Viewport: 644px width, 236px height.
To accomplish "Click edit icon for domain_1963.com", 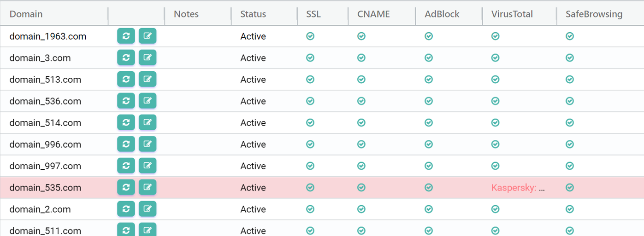I will (148, 36).
